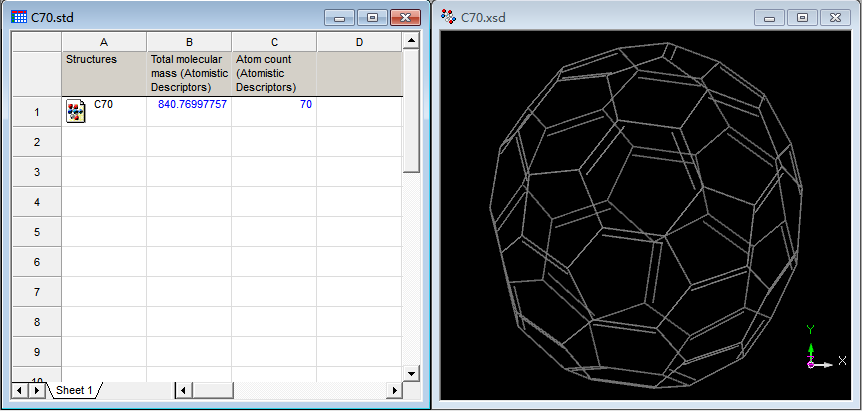The width and height of the screenshot is (862, 411).
Task: Click the horizontal scrollbar thumb
Action: [213, 390]
